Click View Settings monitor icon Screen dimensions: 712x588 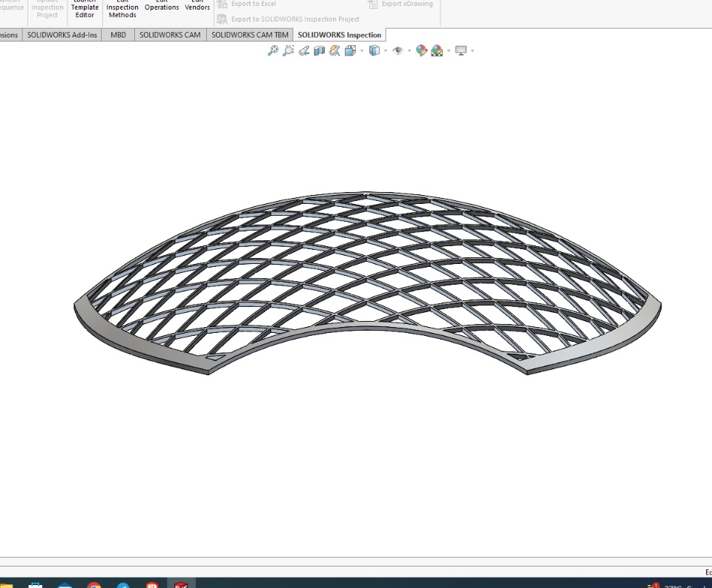461,50
